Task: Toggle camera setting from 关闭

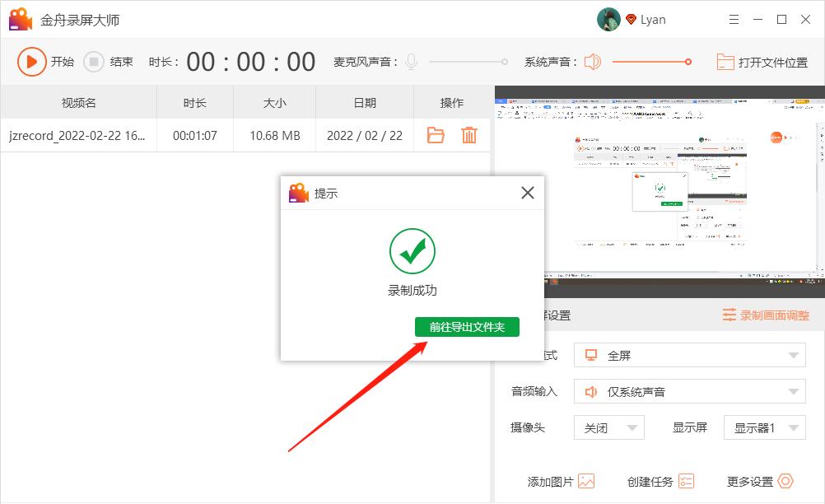Action: 608,427
